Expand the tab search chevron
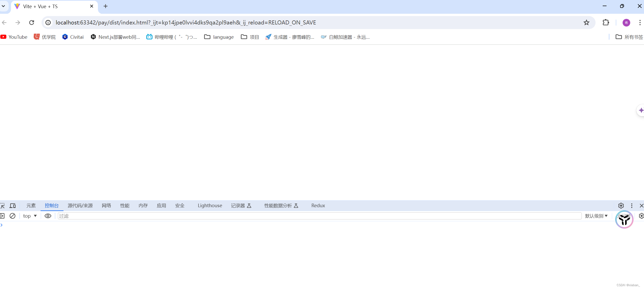This screenshot has width=644, height=289. [x=4, y=6]
